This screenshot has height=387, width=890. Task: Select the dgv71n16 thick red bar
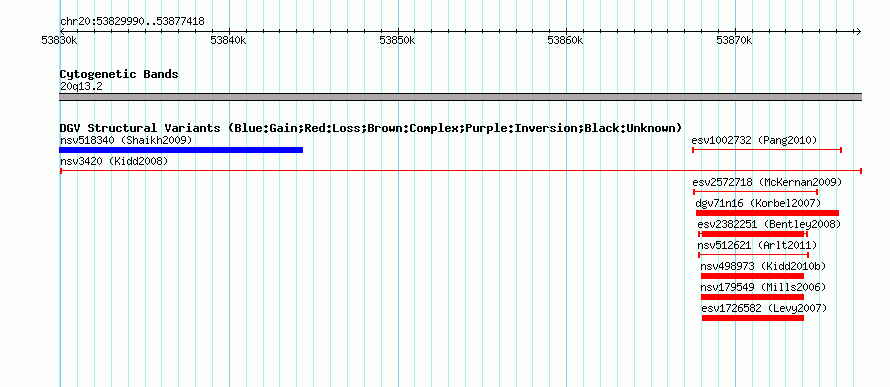(767, 213)
